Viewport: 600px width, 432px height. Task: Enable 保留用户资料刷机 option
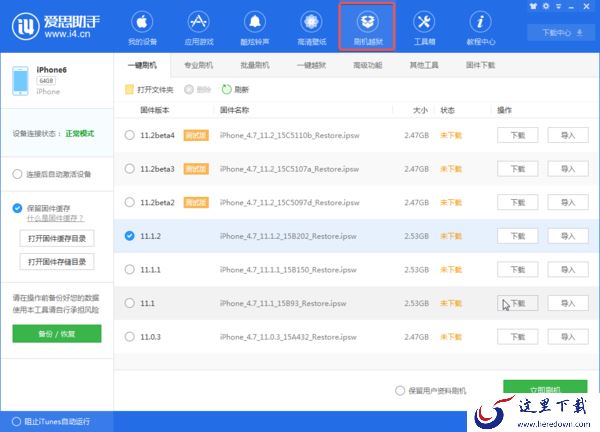tap(400, 391)
